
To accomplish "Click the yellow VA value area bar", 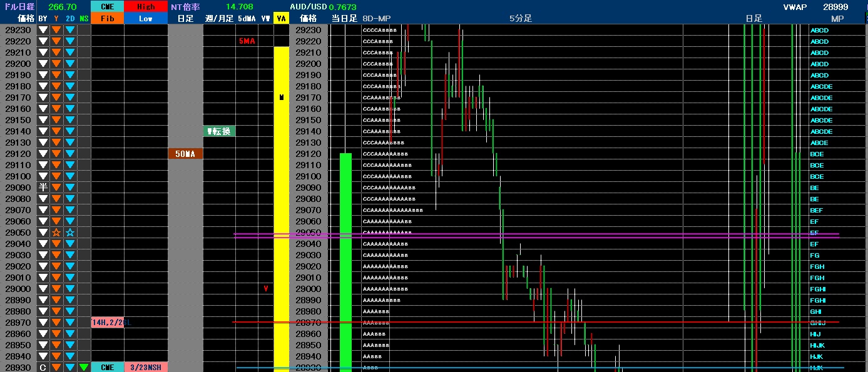I will click(282, 209).
